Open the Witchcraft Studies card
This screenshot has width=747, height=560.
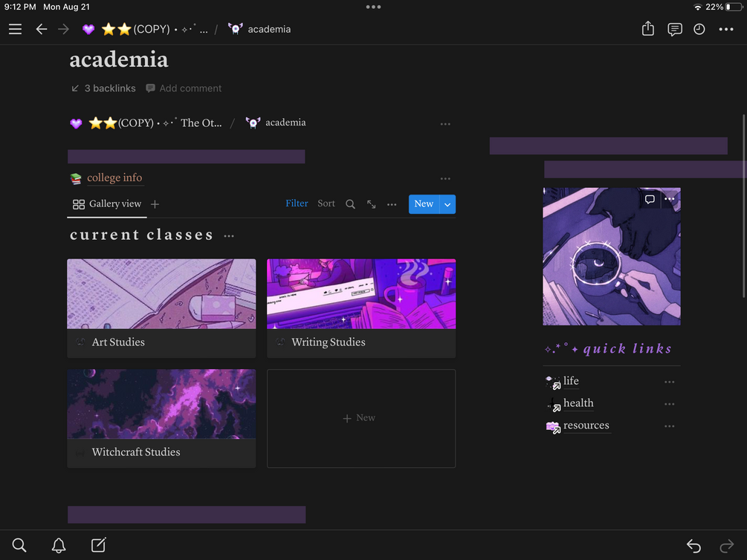point(161,418)
